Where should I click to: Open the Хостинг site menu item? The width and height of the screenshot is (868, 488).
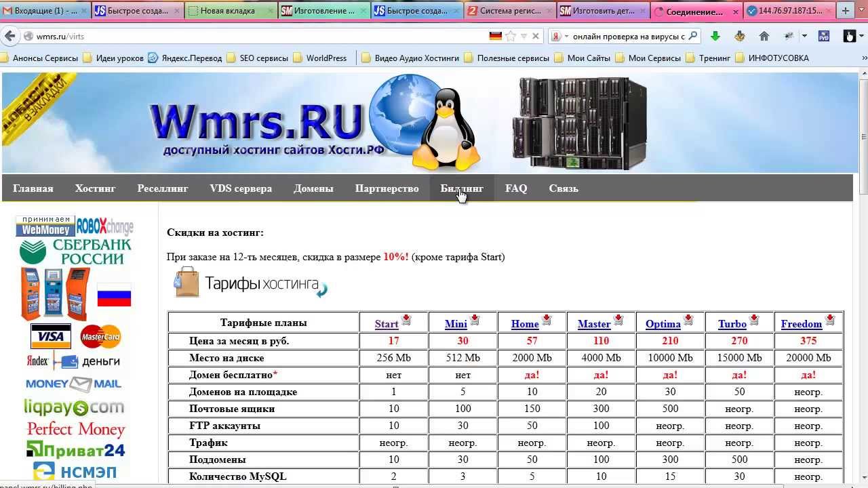click(x=96, y=188)
